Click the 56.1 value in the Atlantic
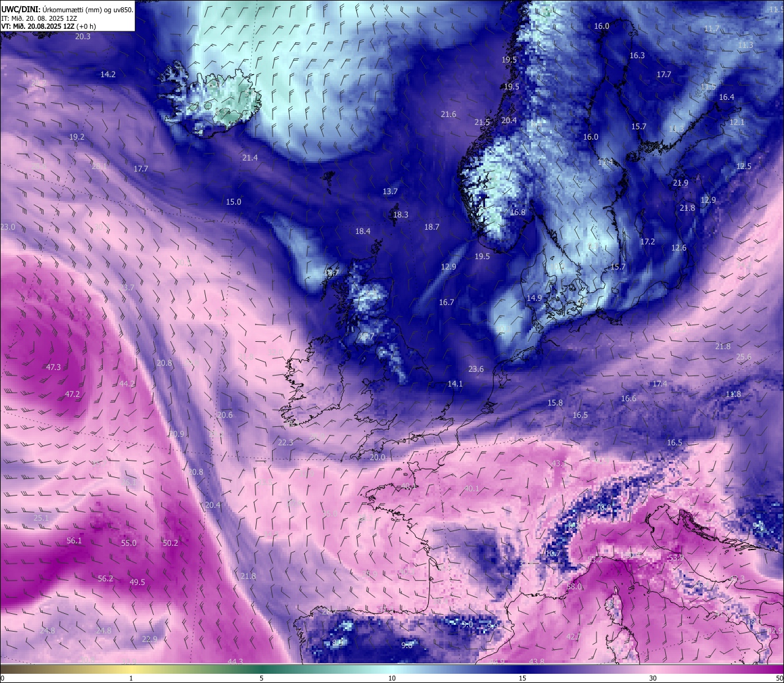The width and height of the screenshot is (784, 683). point(74,541)
